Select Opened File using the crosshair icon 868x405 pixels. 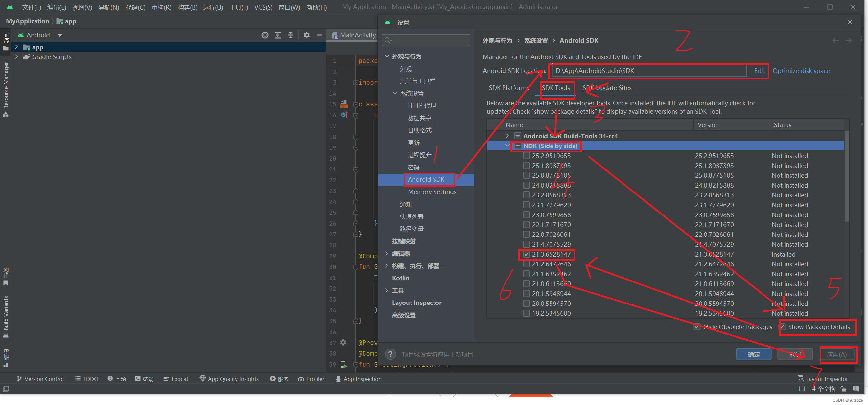click(x=265, y=35)
